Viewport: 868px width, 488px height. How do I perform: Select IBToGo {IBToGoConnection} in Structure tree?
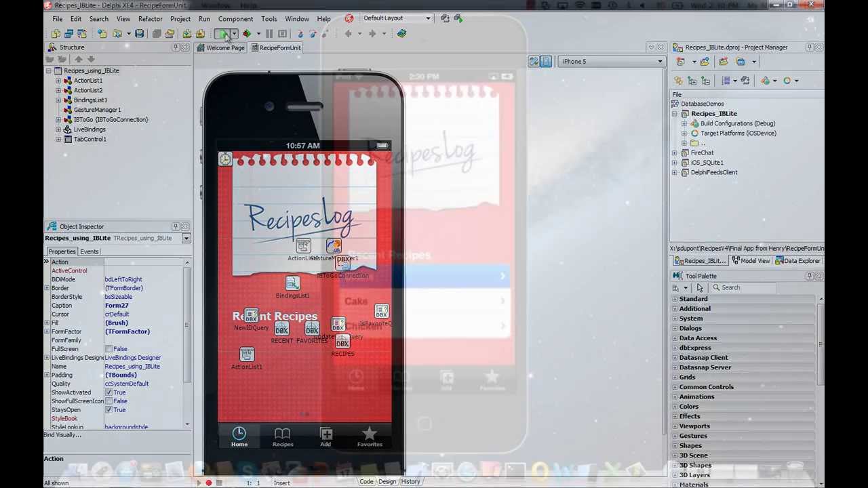(x=111, y=120)
